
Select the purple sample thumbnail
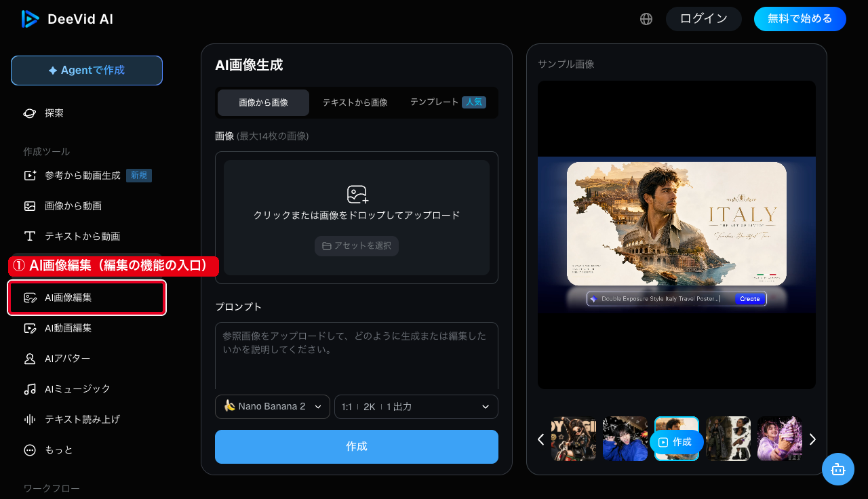[x=780, y=439]
